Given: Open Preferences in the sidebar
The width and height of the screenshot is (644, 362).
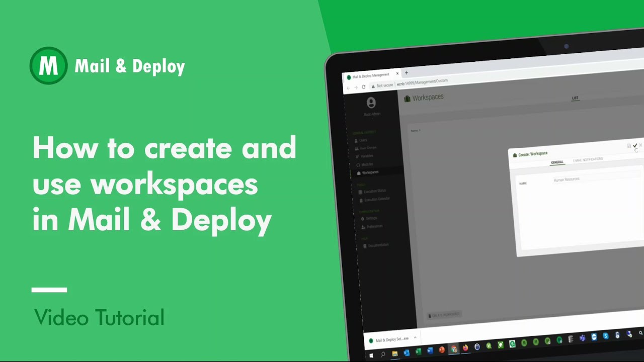Looking at the screenshot, I should pyautogui.click(x=372, y=227).
